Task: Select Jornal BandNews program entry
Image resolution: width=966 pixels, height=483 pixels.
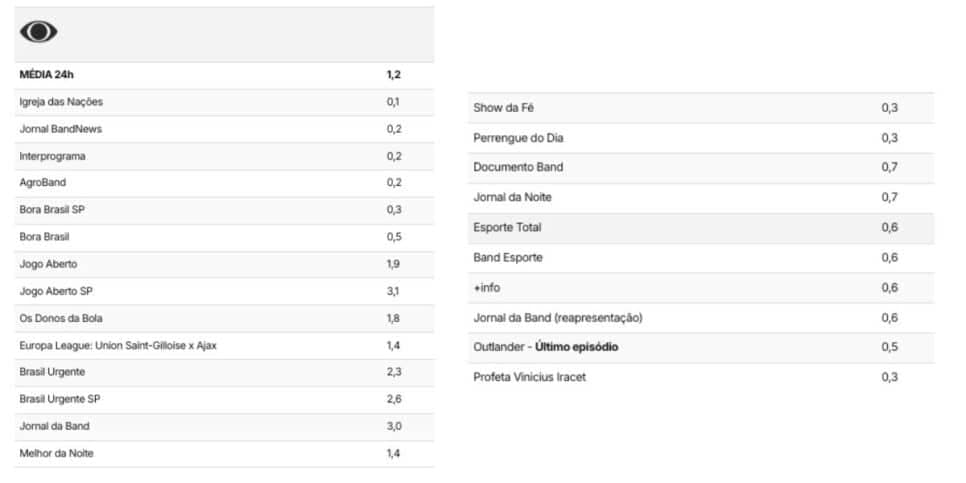Action: tap(224, 129)
